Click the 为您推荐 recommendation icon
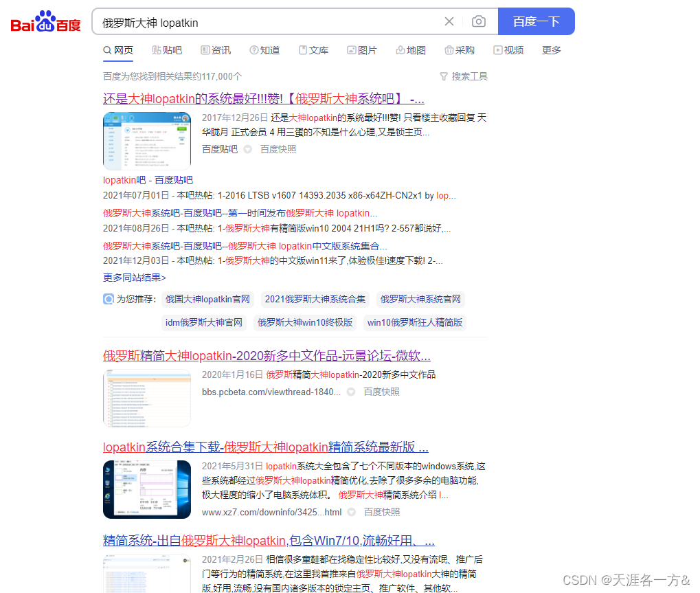The height and width of the screenshot is (593, 700). (109, 299)
